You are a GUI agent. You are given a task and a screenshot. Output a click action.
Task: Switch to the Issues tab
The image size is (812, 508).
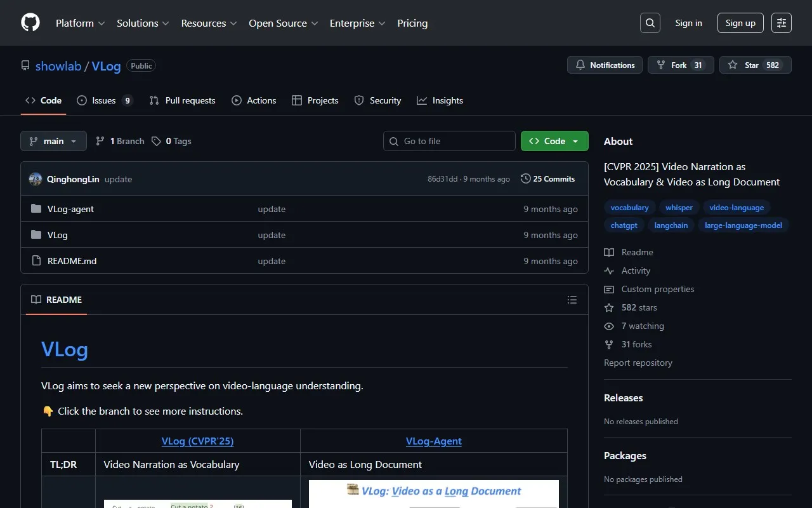[104, 100]
